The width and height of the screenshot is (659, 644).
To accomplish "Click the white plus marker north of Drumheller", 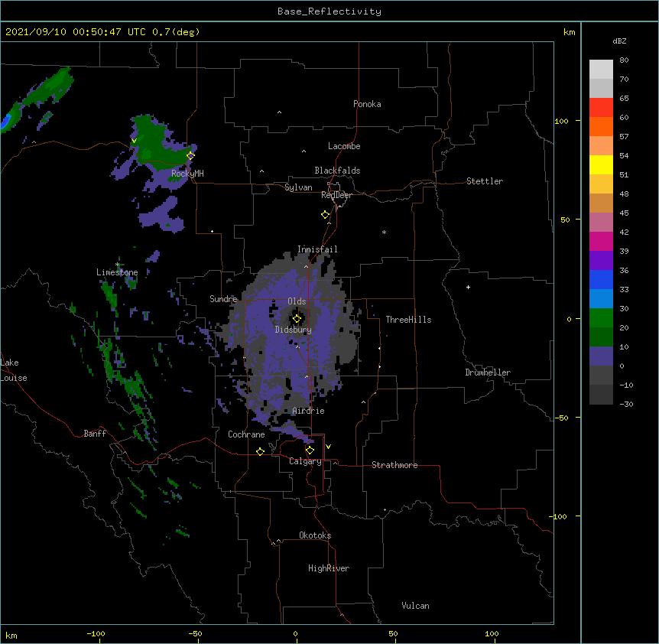I will coord(468,287).
